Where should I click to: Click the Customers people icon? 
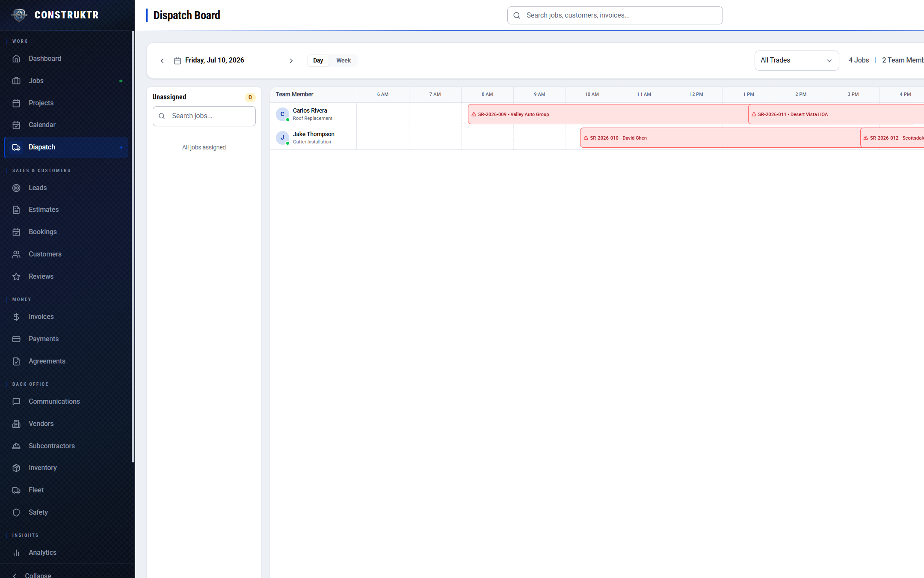coord(16,254)
